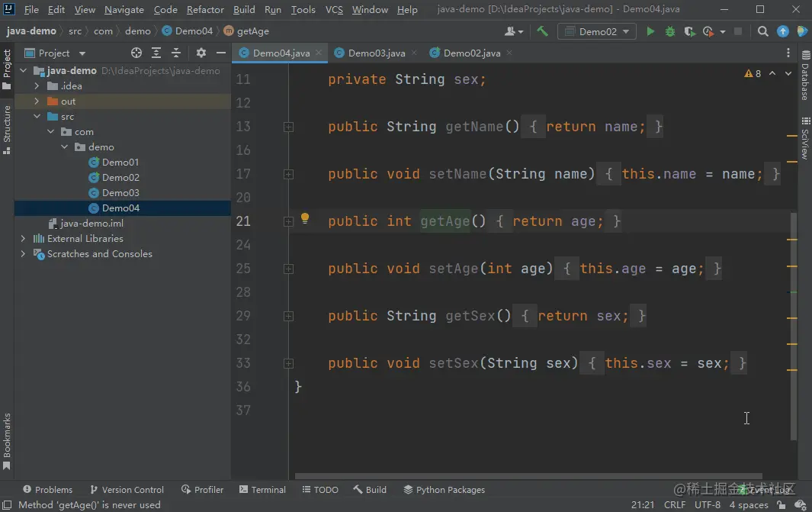Click the yellow lightbulb intention icon on line 21

pos(305,218)
